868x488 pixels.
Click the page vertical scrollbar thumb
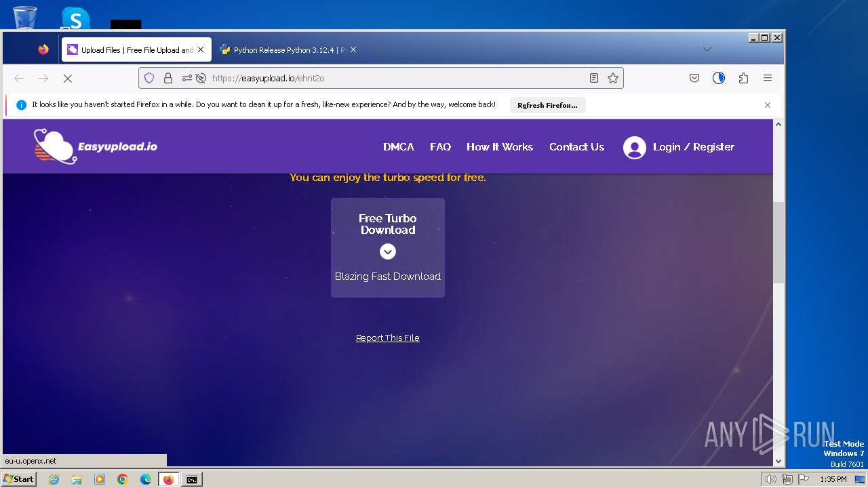point(778,243)
